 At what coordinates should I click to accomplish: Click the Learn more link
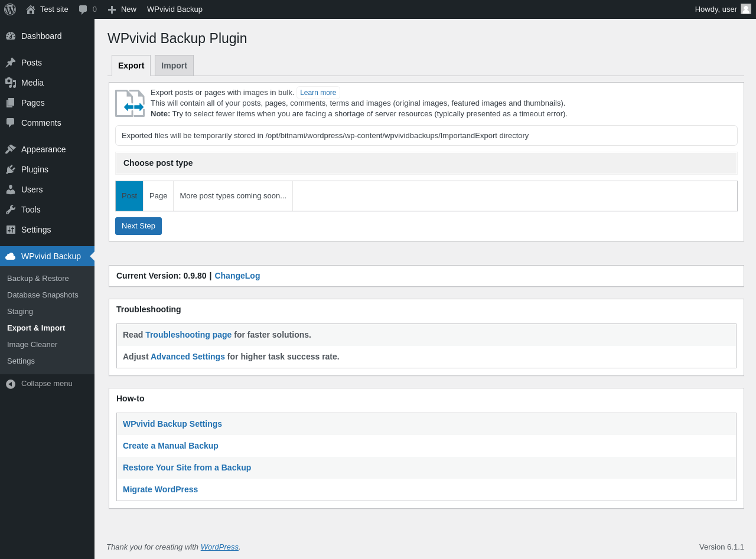318,93
